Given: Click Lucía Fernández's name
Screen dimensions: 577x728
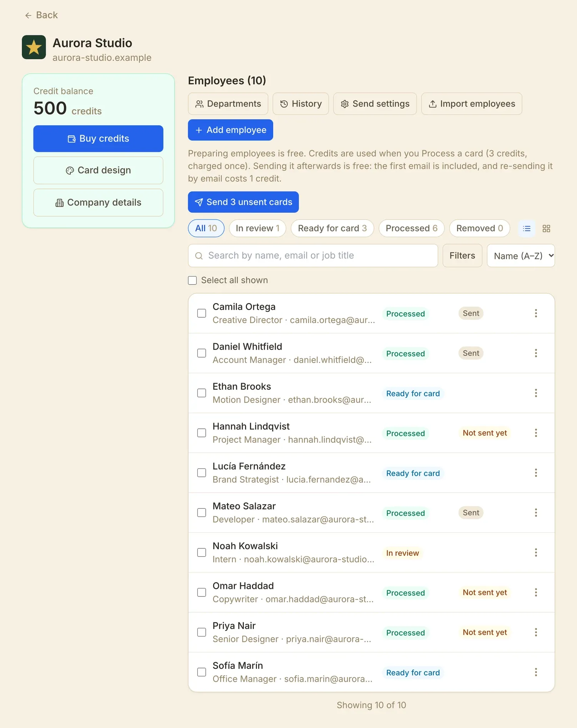Looking at the screenshot, I should (x=249, y=466).
